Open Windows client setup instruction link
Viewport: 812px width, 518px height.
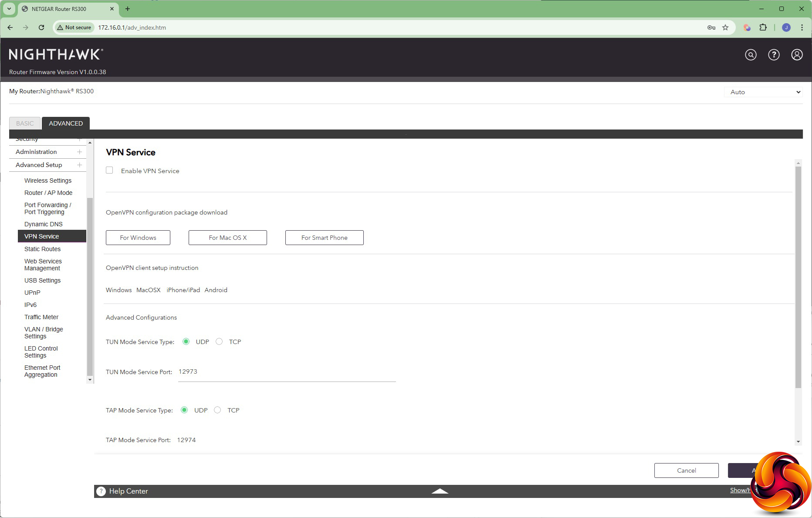coord(118,290)
